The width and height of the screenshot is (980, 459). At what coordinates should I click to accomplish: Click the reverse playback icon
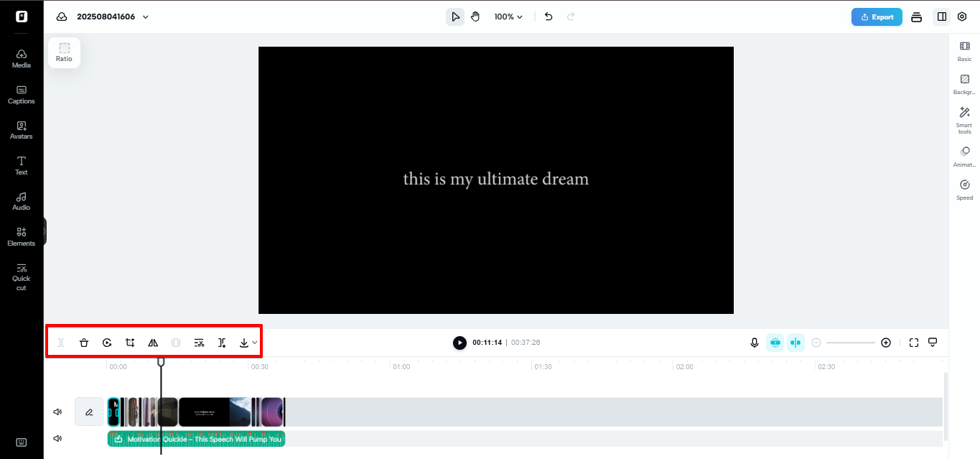coord(107,343)
